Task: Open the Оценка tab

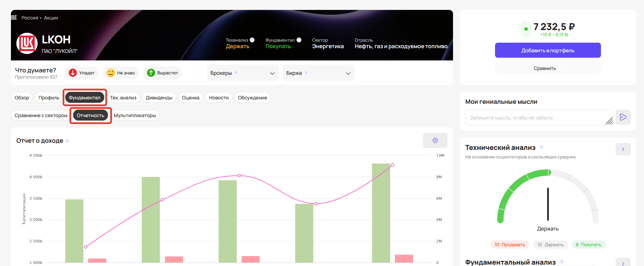Action: [x=191, y=98]
